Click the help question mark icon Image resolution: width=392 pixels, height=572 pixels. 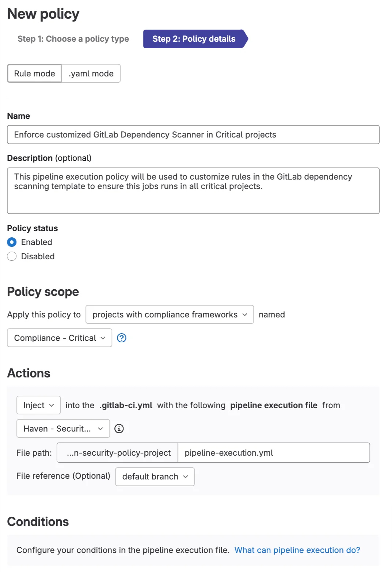coord(122,338)
